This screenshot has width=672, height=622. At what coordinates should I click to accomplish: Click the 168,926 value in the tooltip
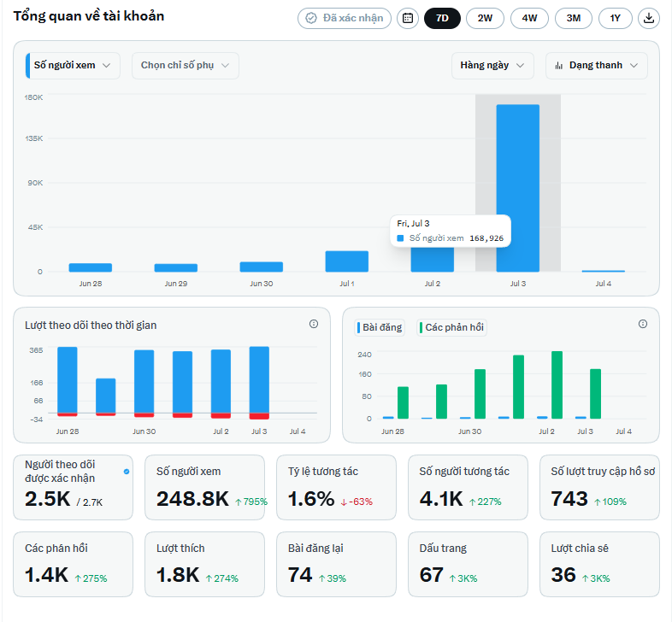click(486, 238)
